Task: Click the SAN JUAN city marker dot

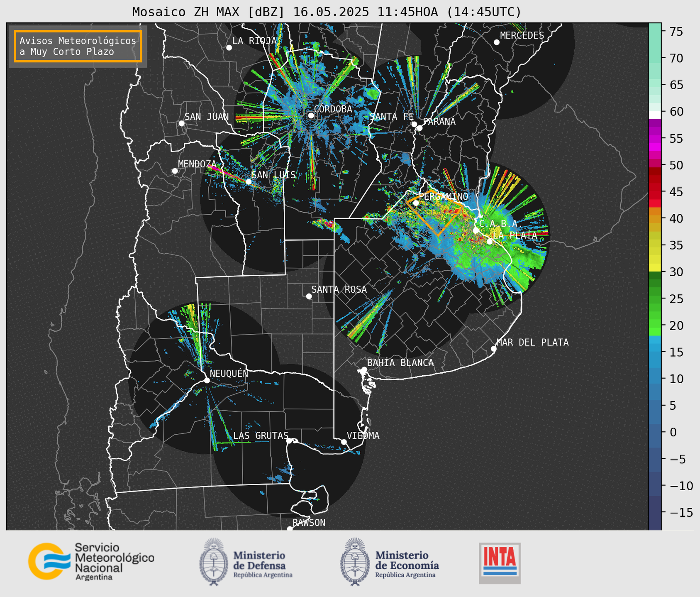Action: pyautogui.click(x=181, y=123)
